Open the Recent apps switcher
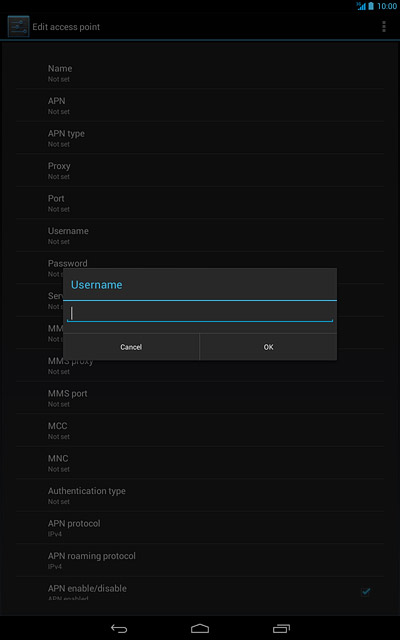 (281, 629)
